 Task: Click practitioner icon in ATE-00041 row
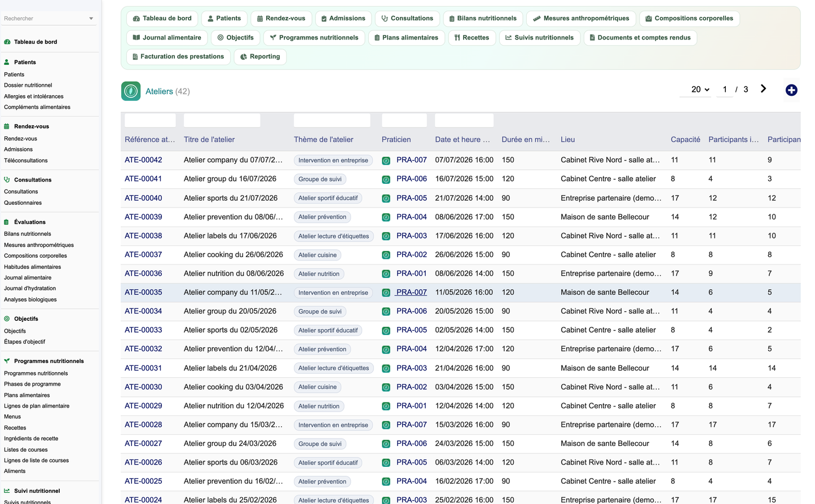[x=386, y=179]
